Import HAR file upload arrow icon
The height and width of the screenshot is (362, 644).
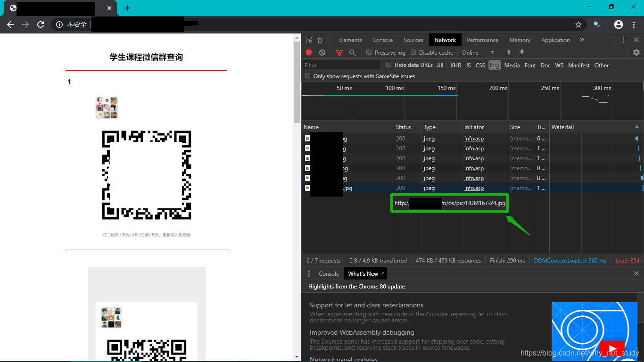tap(509, 52)
